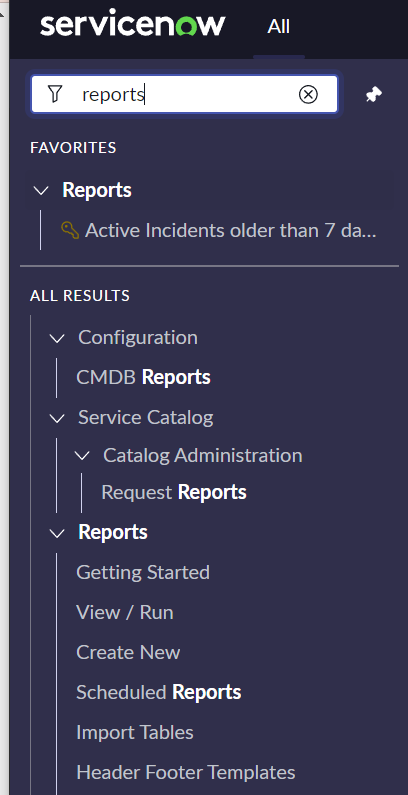
Task: Open Active Incidents older than 7 days
Action: [x=231, y=230]
